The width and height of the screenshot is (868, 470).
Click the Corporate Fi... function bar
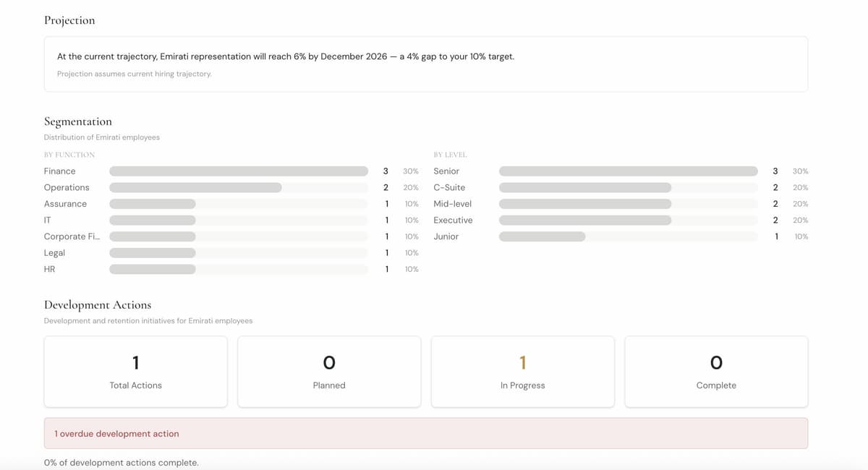coord(239,236)
